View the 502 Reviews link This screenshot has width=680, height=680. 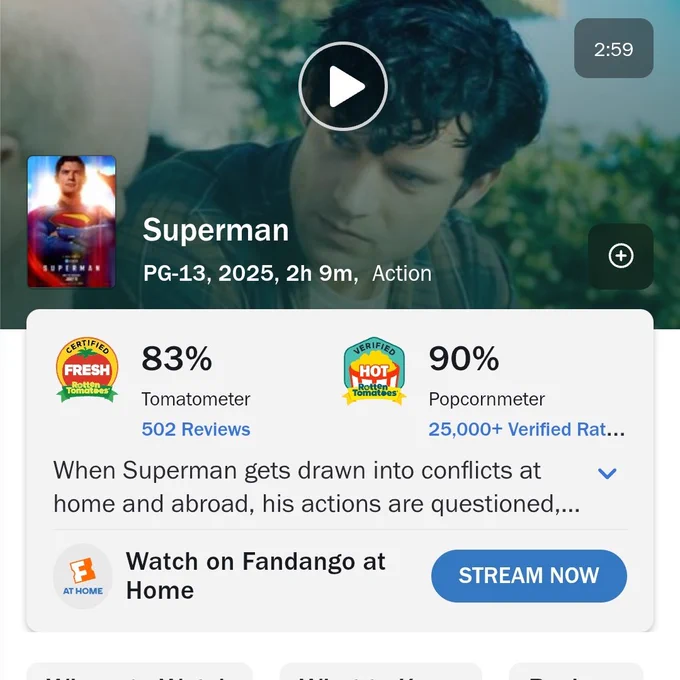click(x=196, y=429)
